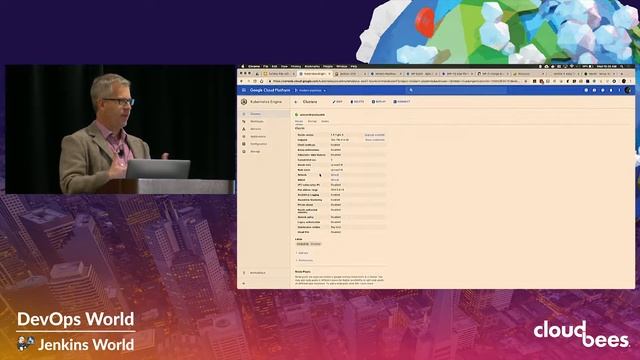Open the History menu in macOS menu bar
This screenshot has width=640, height=360.
coord(296,66)
